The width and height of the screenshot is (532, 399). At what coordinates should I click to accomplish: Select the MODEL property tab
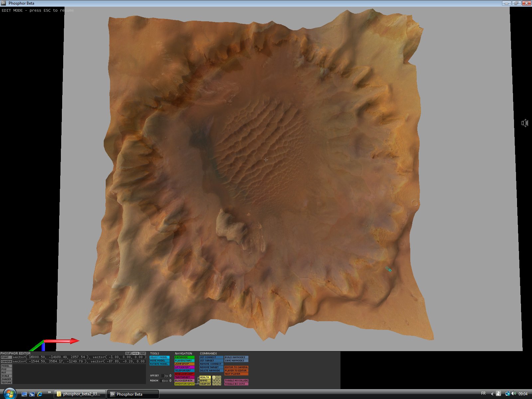pos(6,366)
